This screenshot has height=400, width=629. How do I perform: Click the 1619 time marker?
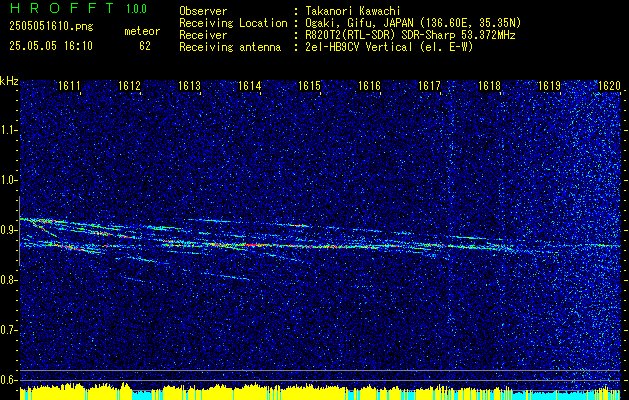(x=549, y=85)
